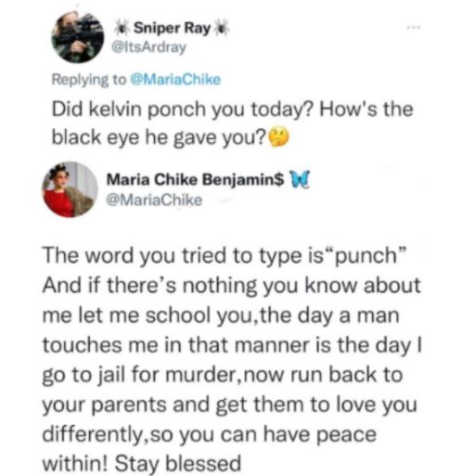The image size is (462, 476).
Task: Open the three-dot more options menu
Action: pos(414,28)
